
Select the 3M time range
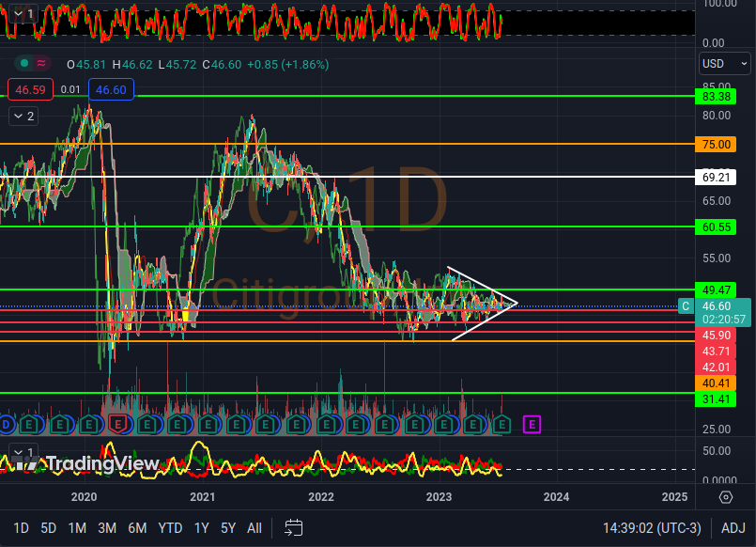click(107, 528)
